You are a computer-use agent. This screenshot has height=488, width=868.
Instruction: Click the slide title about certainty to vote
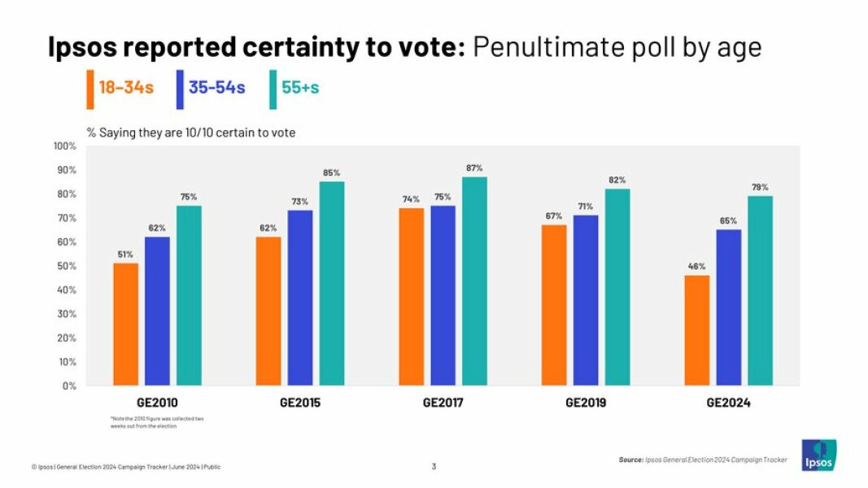404,46
